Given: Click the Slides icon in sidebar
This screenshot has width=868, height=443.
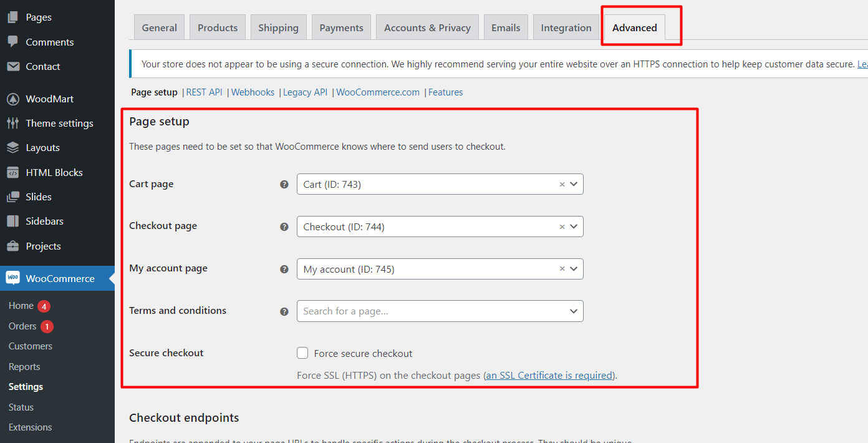Looking at the screenshot, I should (13, 197).
